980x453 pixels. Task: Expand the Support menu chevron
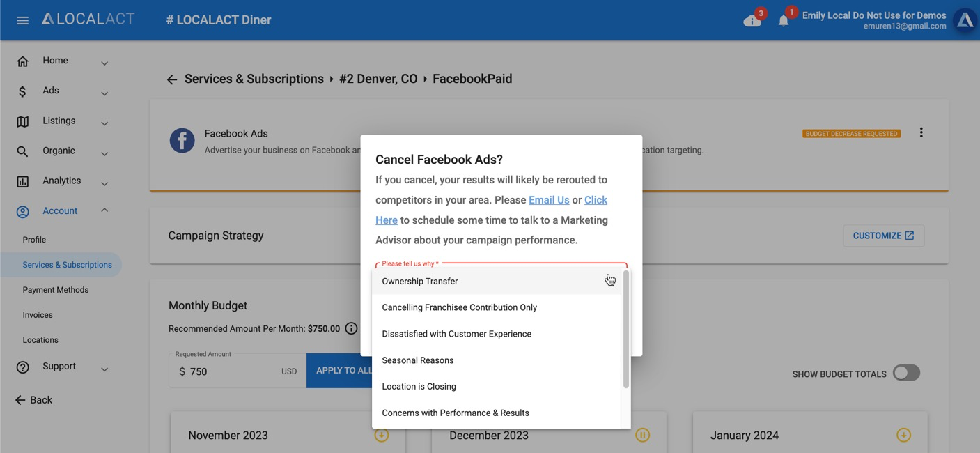coord(104,369)
